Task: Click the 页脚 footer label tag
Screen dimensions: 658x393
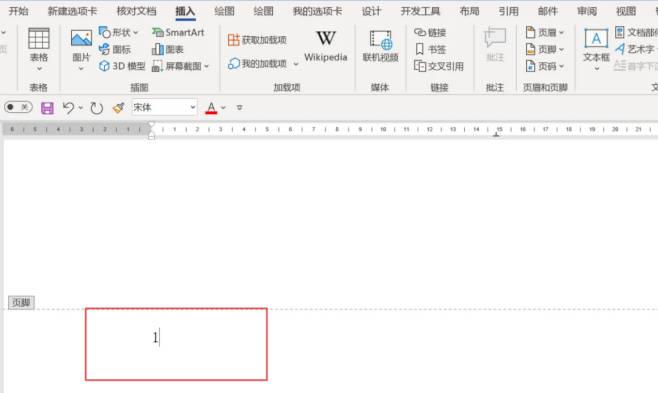Action: [x=21, y=302]
